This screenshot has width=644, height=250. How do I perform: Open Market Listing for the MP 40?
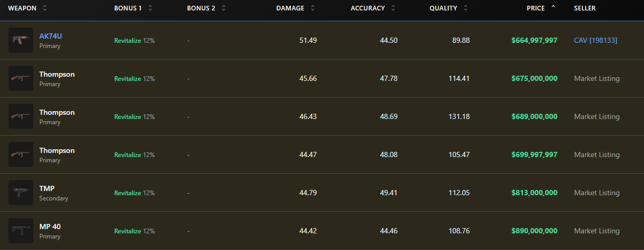click(x=597, y=231)
